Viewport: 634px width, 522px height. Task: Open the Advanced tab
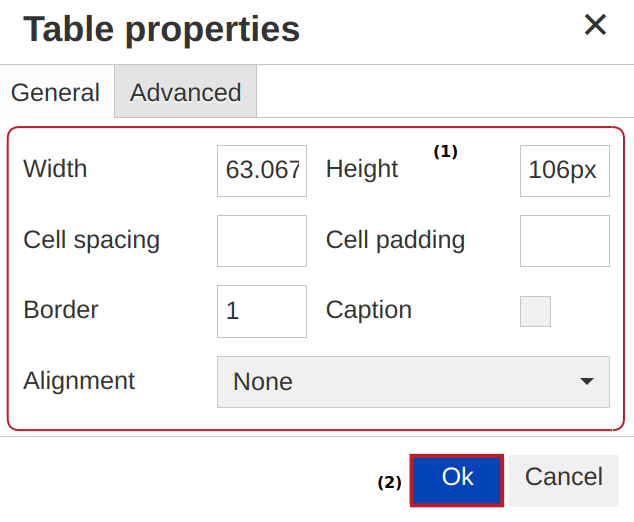pyautogui.click(x=185, y=93)
